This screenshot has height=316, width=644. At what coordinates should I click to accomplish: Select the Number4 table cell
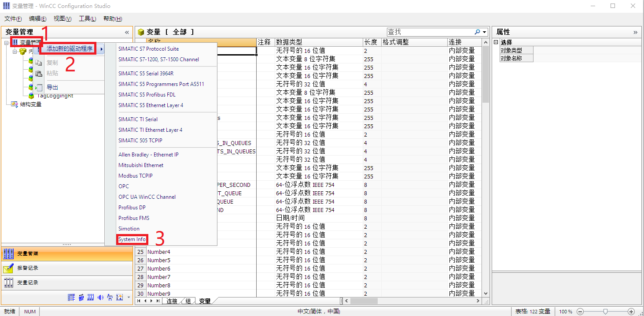(x=201, y=252)
